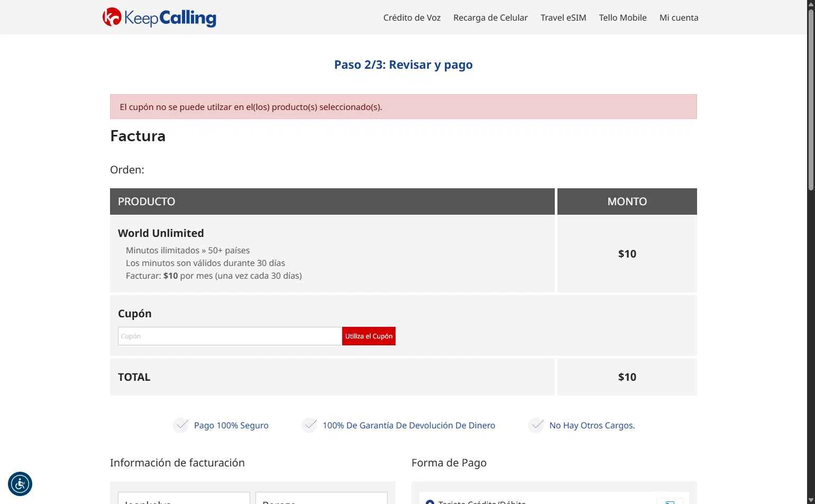Click the World Unlimited product name

pos(161,233)
